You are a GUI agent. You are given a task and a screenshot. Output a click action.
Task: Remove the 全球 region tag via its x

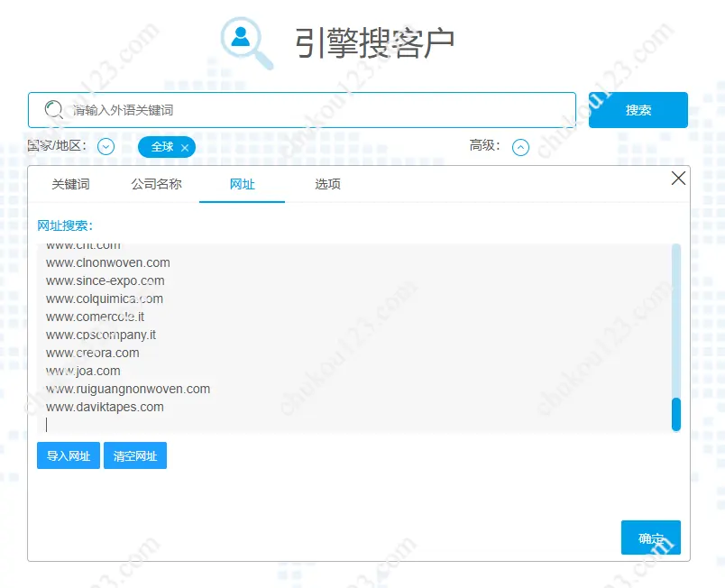point(185,147)
